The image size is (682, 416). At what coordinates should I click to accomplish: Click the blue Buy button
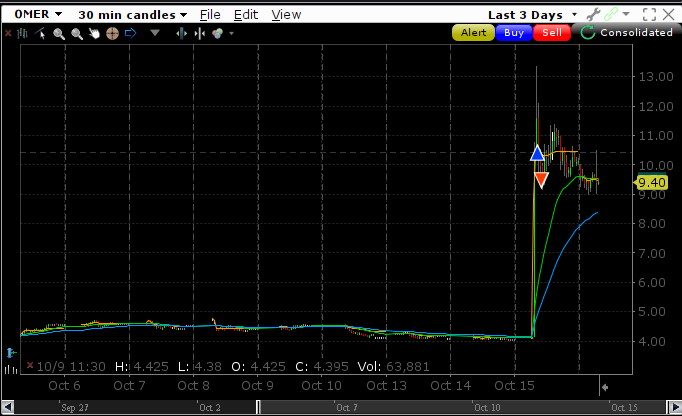514,33
